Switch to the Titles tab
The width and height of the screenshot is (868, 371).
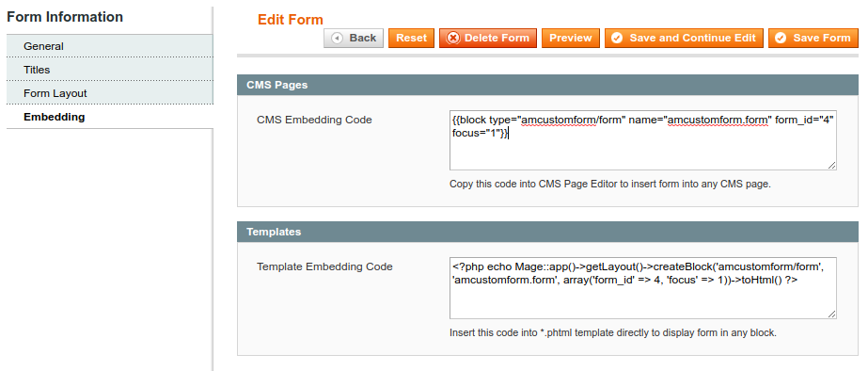110,70
